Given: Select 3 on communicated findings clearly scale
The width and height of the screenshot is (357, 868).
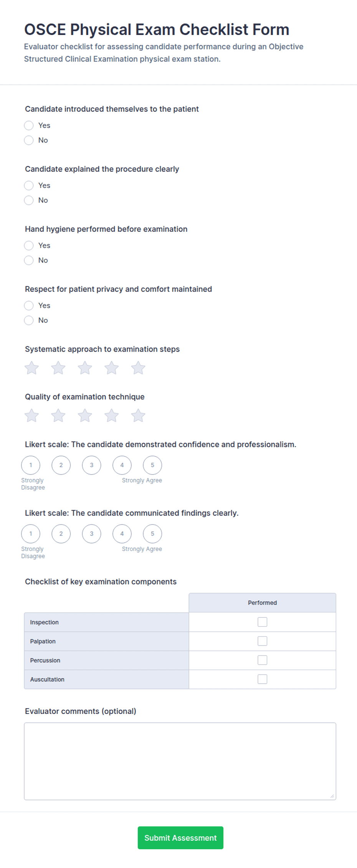Looking at the screenshot, I should 91,534.
